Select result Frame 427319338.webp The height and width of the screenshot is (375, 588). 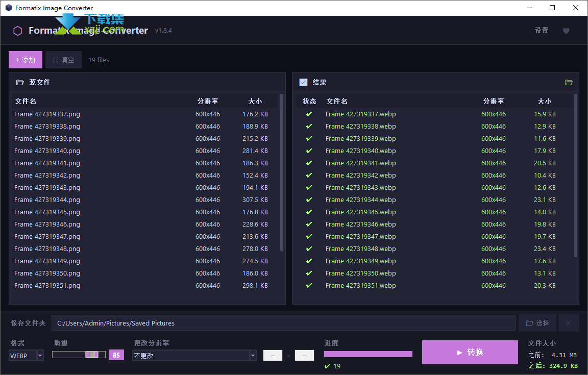click(434, 127)
